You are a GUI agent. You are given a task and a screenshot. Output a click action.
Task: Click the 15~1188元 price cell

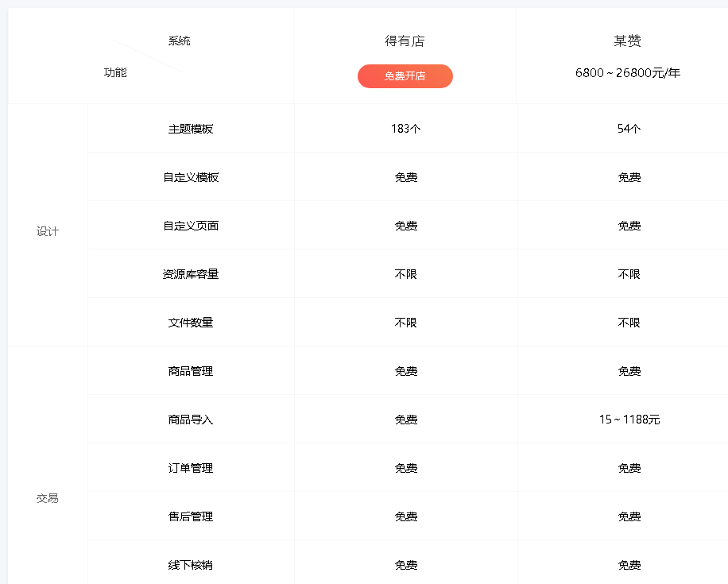(x=629, y=420)
